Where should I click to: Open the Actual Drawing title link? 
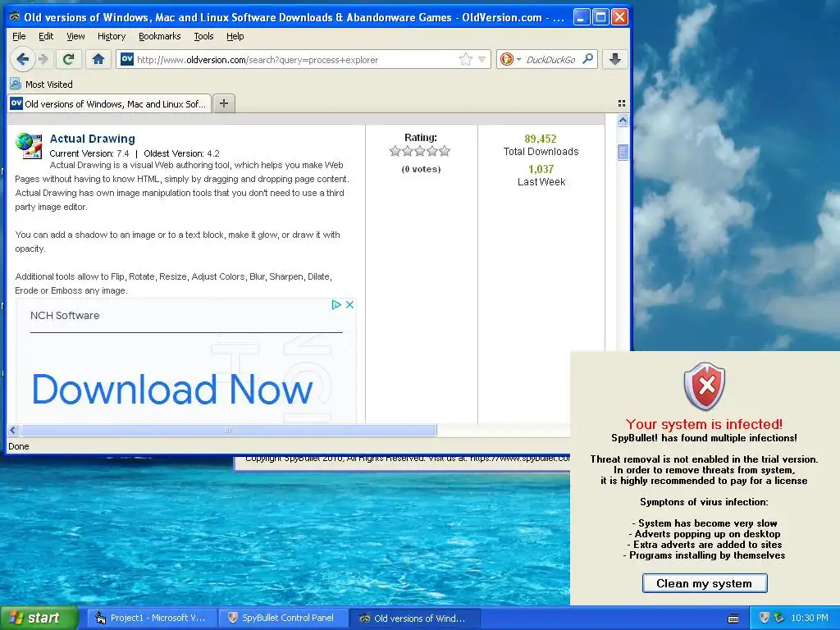(92, 139)
